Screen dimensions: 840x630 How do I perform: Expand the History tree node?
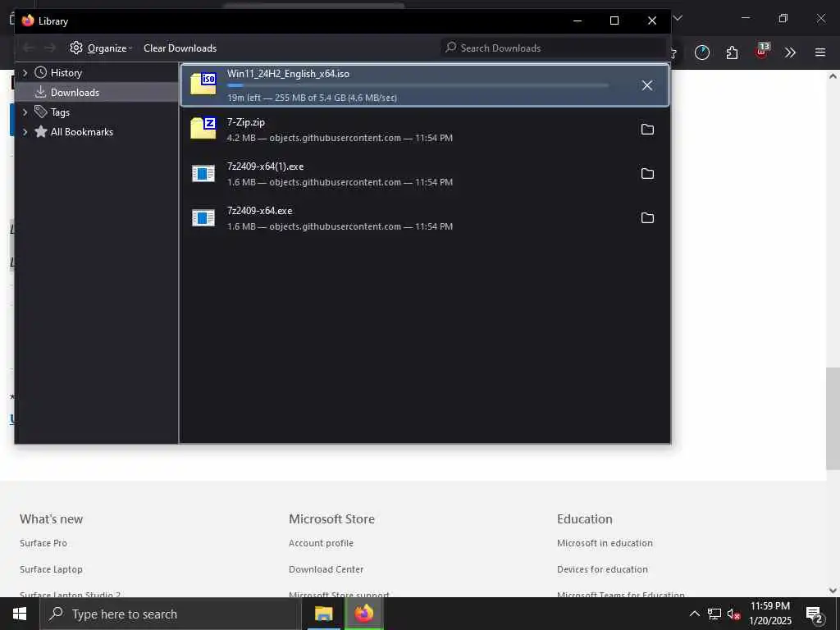click(25, 72)
